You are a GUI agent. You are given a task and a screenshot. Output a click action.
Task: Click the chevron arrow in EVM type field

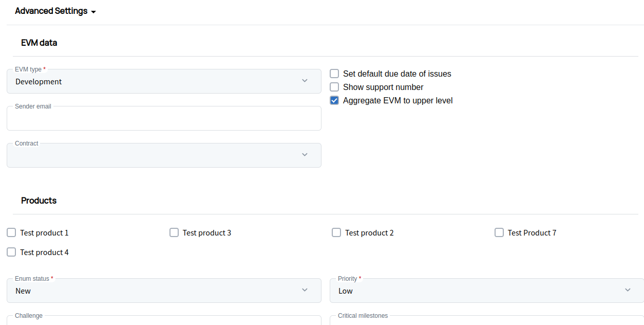pyautogui.click(x=305, y=81)
